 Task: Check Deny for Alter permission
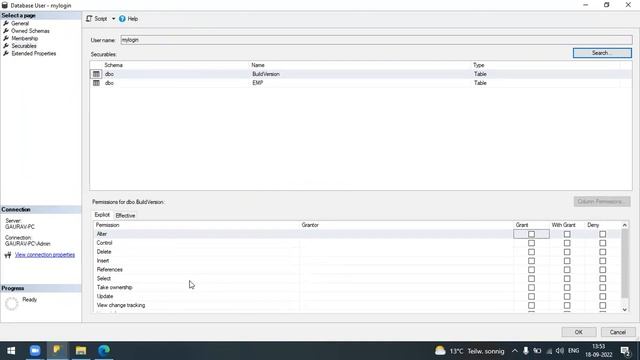coord(602,234)
